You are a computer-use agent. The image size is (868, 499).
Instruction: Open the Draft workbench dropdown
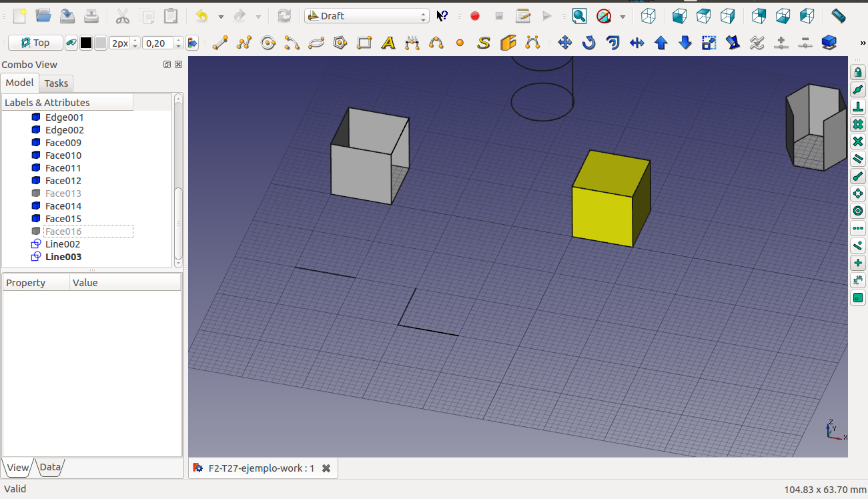coord(366,16)
